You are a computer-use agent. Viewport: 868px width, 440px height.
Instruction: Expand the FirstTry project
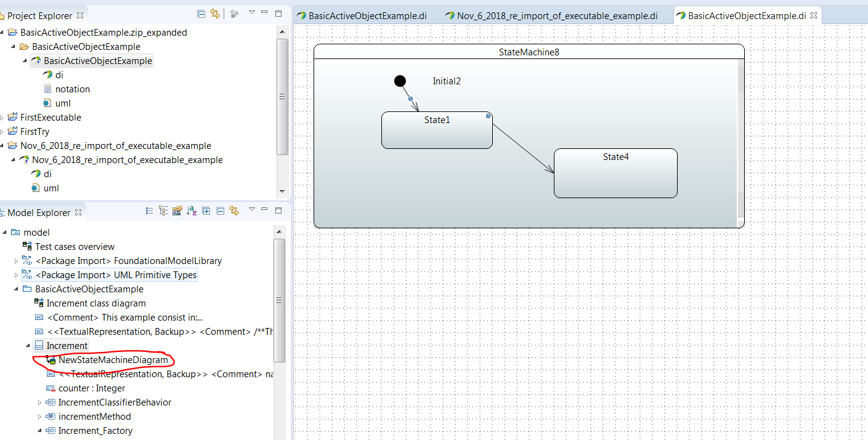(x=2, y=131)
